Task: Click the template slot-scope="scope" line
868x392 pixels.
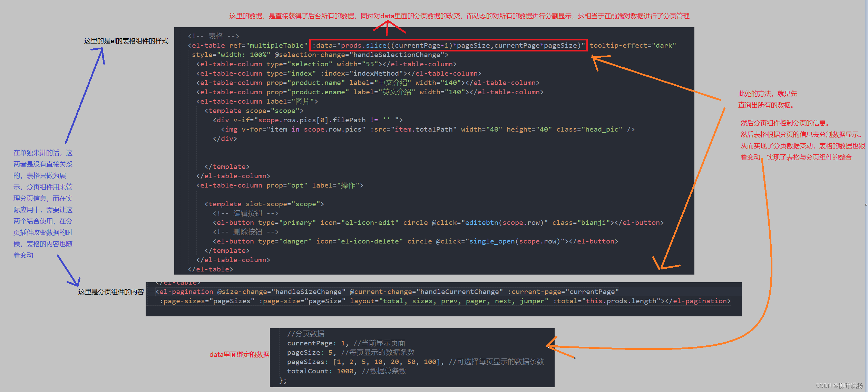Action: 264,204
